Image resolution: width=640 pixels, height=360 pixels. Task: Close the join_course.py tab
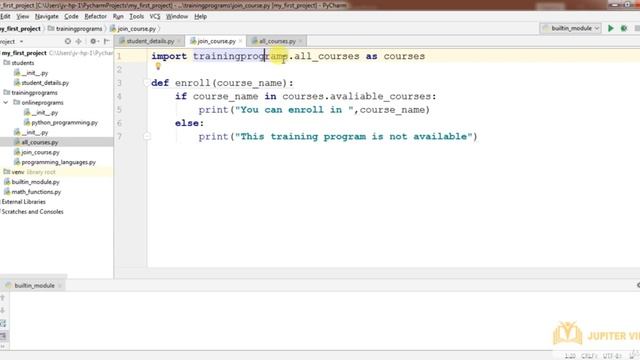(x=240, y=41)
